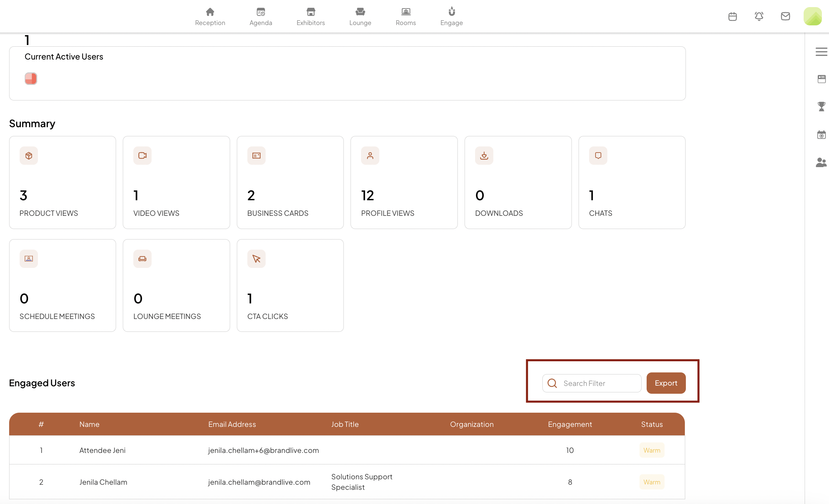Select the Attendee Jeni name cell
This screenshot has height=504, width=829.
click(x=102, y=450)
